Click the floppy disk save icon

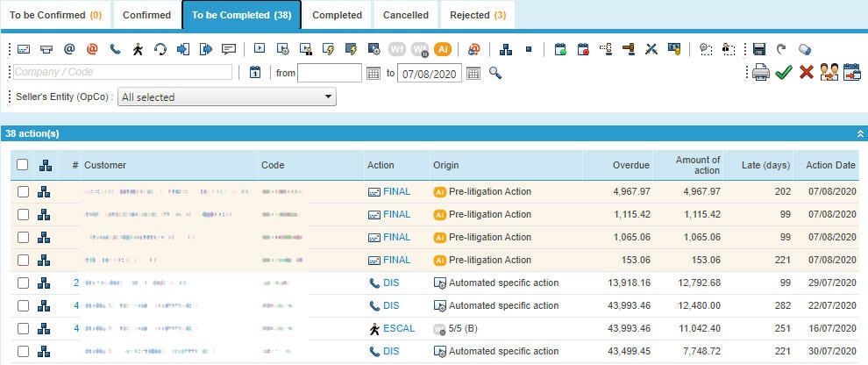[x=759, y=49]
